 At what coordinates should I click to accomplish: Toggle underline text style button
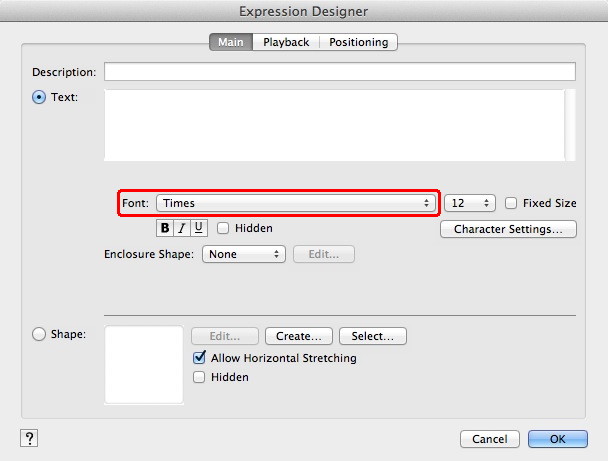click(x=198, y=228)
